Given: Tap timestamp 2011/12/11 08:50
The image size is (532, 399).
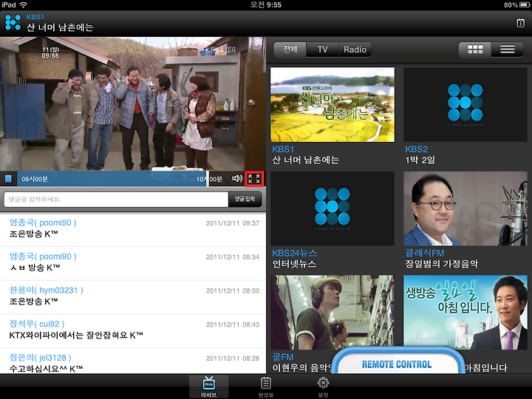Looking at the screenshot, I should [233, 291].
